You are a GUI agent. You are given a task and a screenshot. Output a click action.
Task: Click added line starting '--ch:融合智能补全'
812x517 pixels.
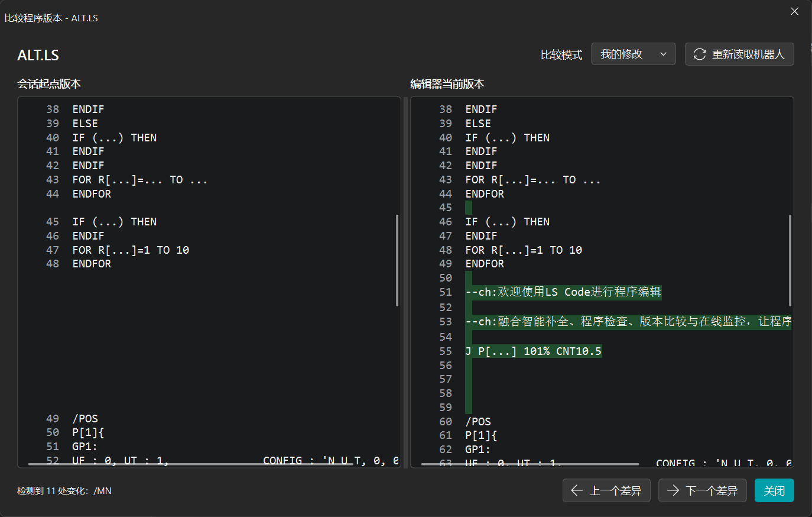(x=628, y=322)
